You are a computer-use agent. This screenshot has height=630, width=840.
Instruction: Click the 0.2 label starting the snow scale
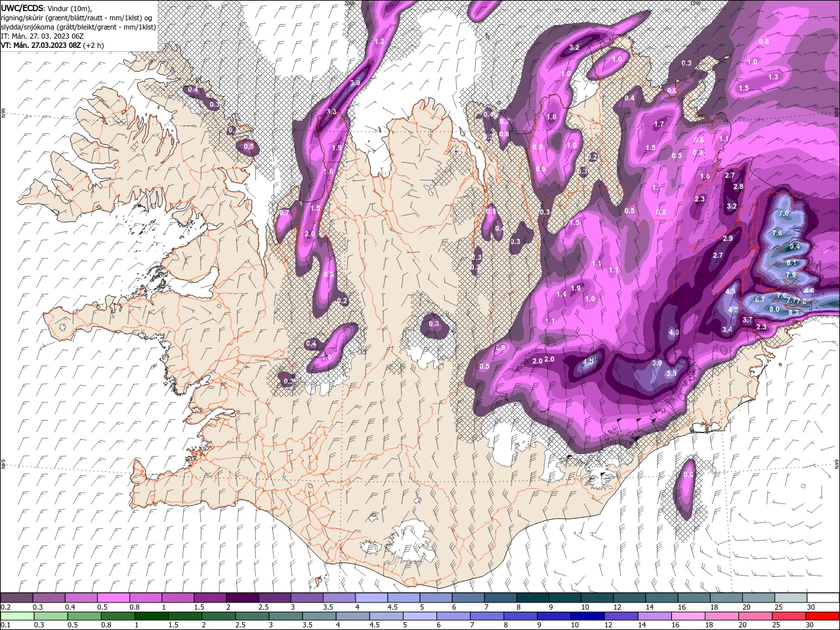point(6,606)
